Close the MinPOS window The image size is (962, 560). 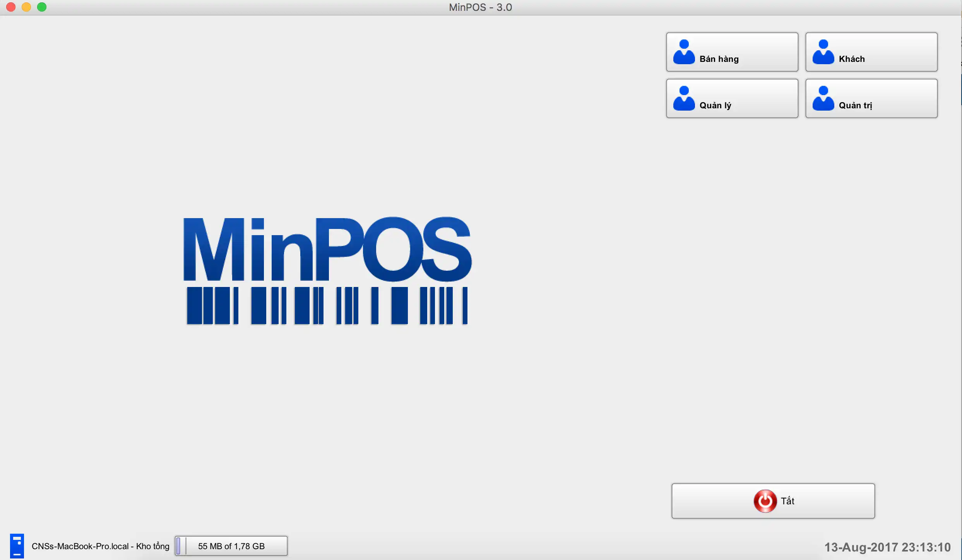11,7
